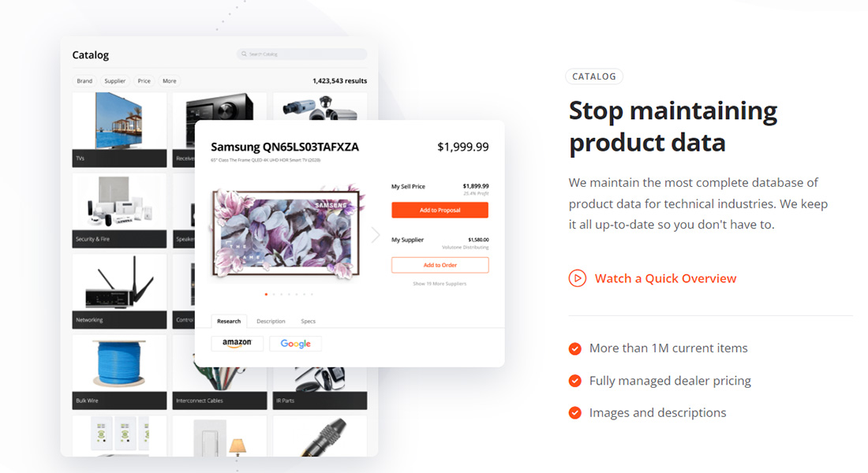Click the checkmark beside Fully managed dealer pricing
This screenshot has height=473, width=868.
pyautogui.click(x=575, y=382)
